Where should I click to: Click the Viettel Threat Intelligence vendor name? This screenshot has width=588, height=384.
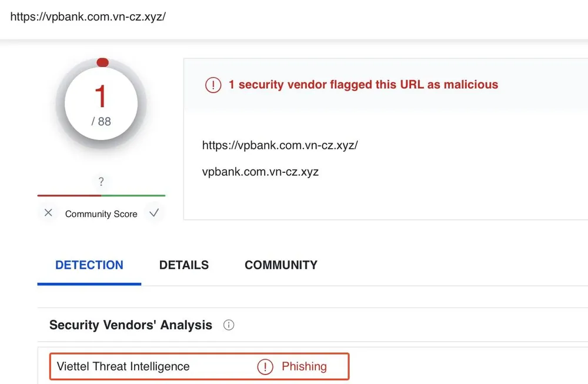click(122, 366)
